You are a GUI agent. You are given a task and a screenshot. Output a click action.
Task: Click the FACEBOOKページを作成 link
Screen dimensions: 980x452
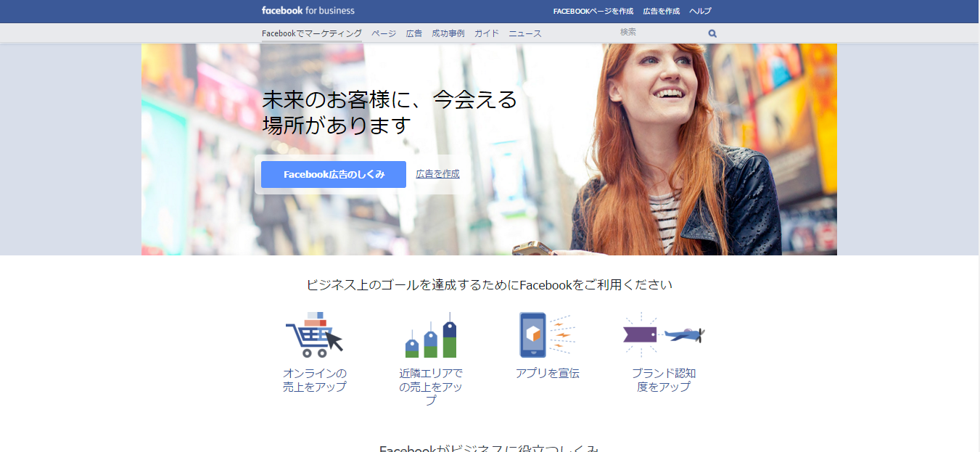[x=593, y=11]
